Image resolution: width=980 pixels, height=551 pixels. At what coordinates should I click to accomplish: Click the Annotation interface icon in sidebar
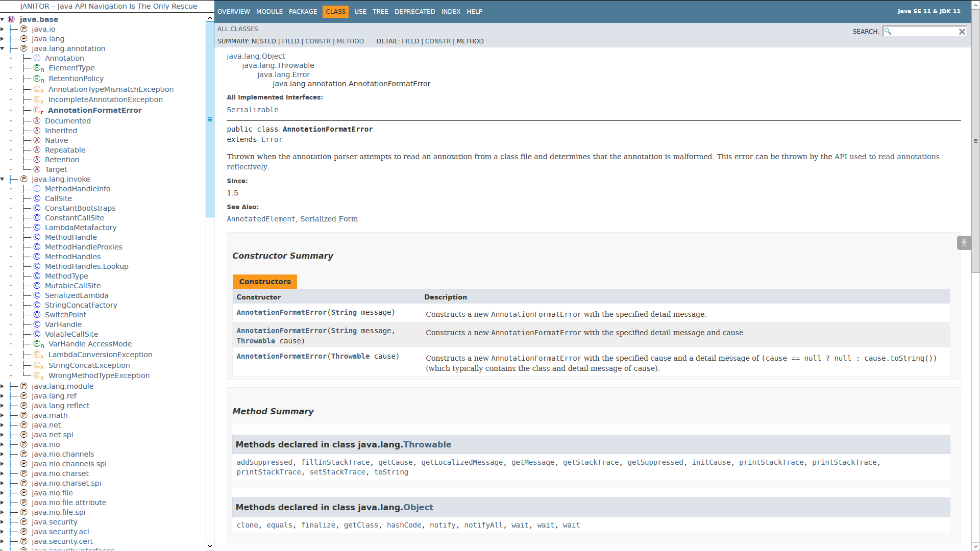(36, 58)
